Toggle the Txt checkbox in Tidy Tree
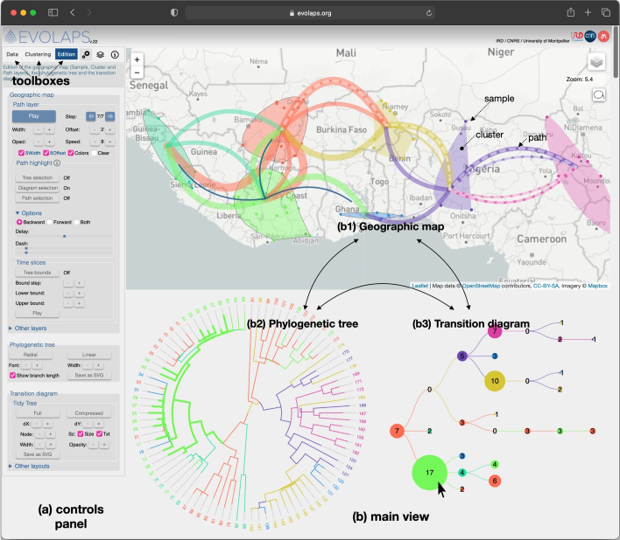 point(99,434)
